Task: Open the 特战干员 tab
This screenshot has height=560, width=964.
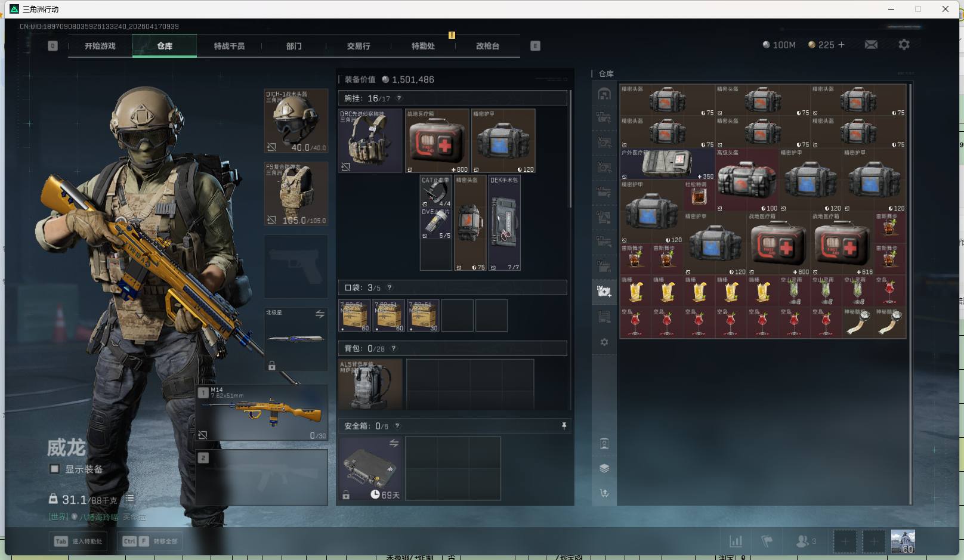Action: click(x=229, y=46)
